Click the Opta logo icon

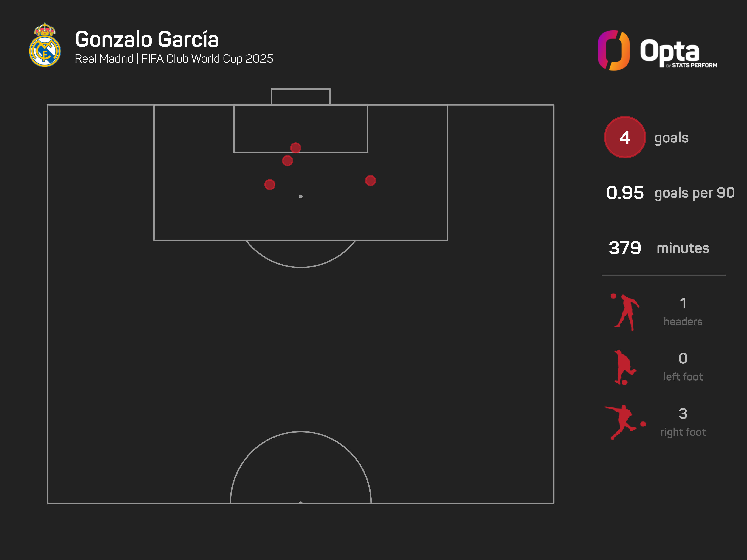point(613,50)
